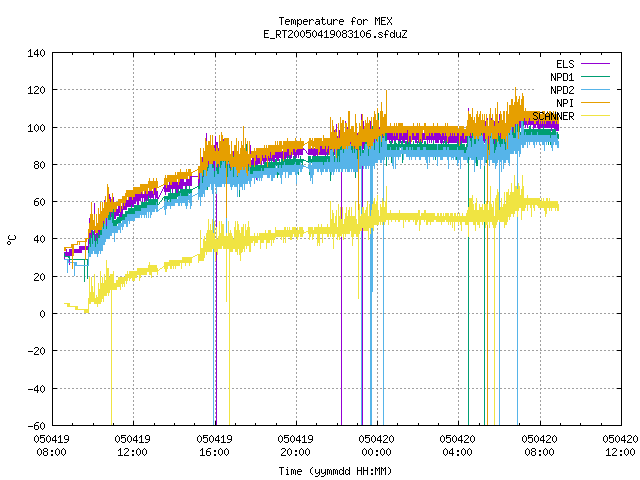Click the x-axis label 050420 04:00
Image resolution: width=640 pixels, height=480 pixels.
pos(458,446)
